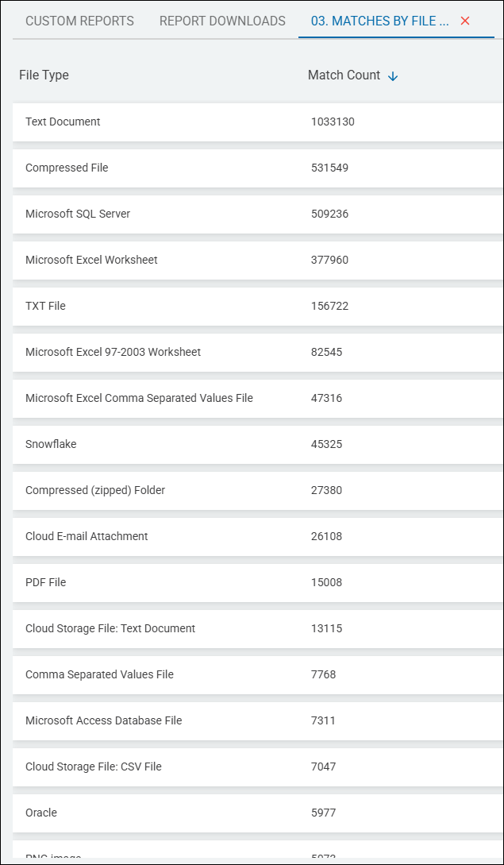Switch to Custom Reports tab
Viewport: 504px width, 865px height.
(79, 21)
